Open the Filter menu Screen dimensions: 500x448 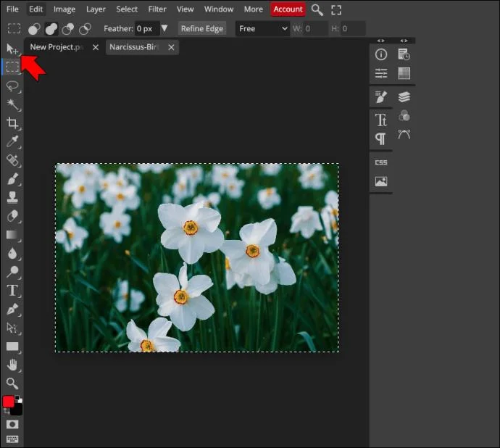pos(157,9)
